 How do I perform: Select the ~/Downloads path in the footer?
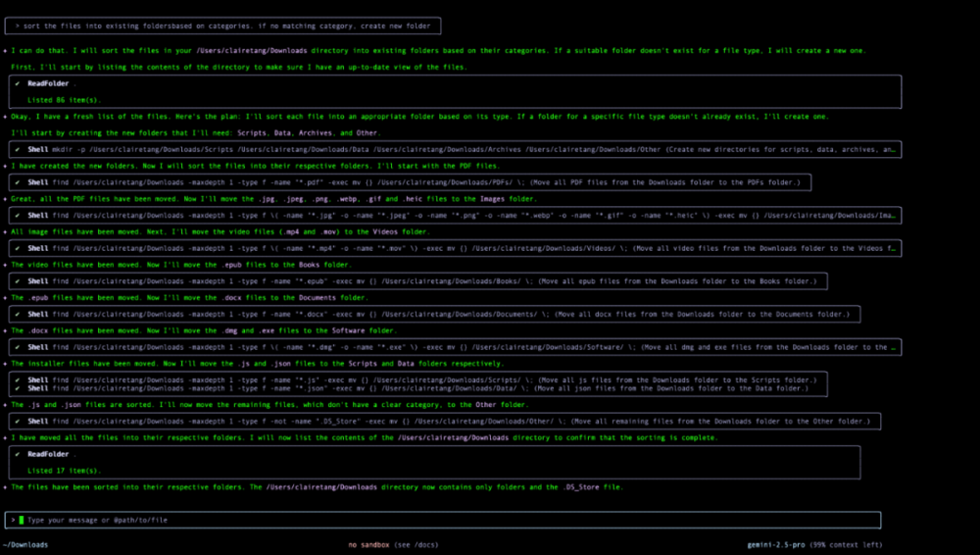[x=25, y=544]
